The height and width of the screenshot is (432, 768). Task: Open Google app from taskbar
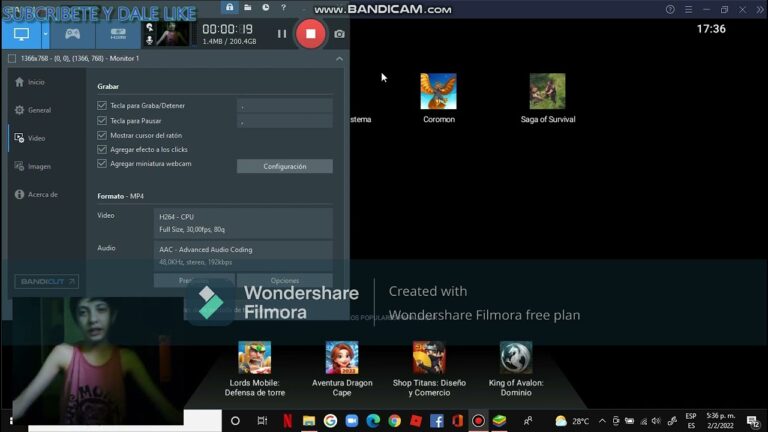(330, 421)
